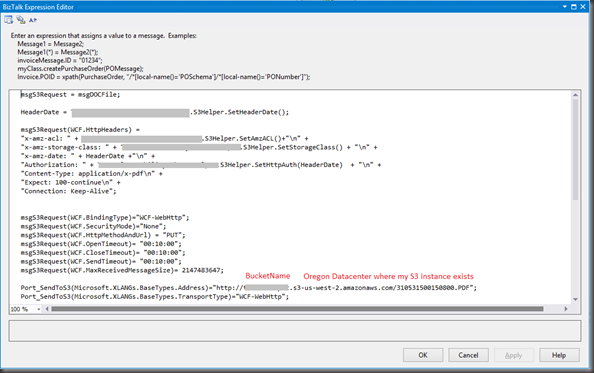Click 'S3Helper.SetHttpAuth(HeaderDate)' call

281,165
